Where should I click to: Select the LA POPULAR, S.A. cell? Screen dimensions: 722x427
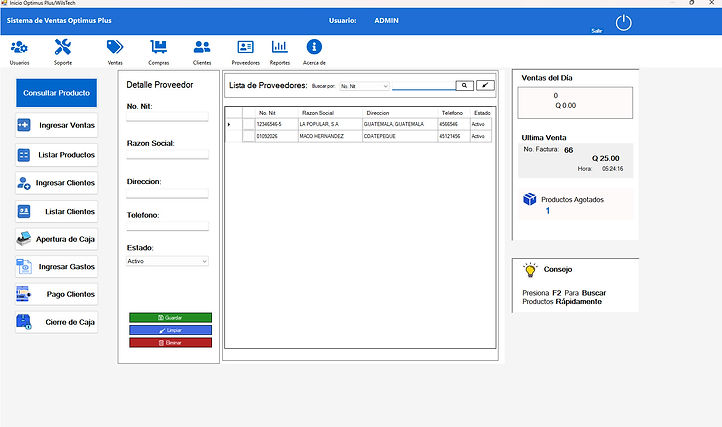click(330, 124)
